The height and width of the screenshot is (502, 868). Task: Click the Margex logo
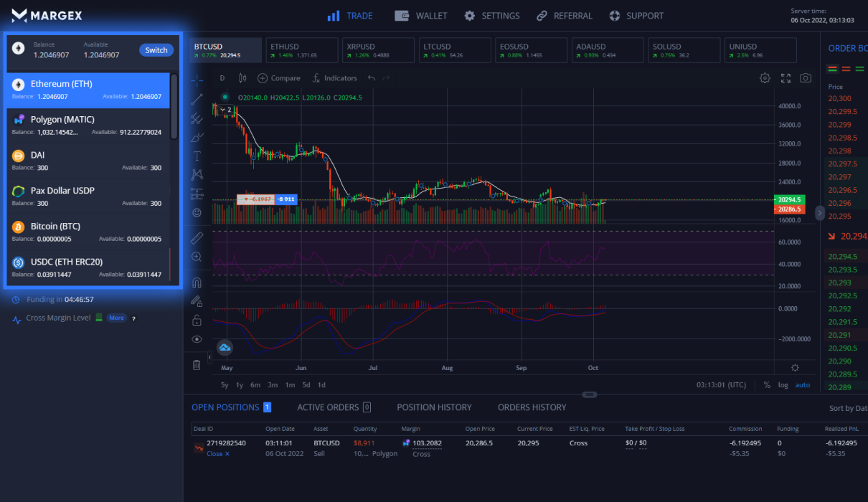[x=47, y=15]
